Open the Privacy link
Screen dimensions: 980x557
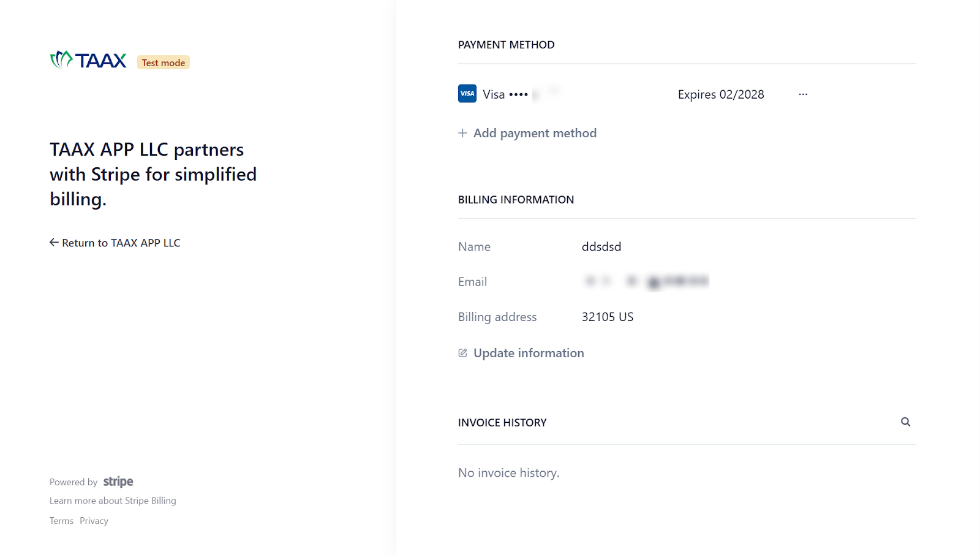pos(94,521)
